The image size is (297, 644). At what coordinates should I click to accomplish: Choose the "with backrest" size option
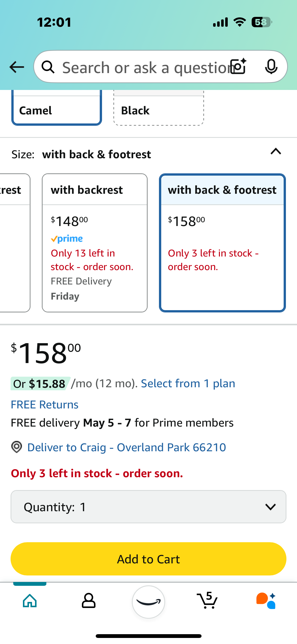click(x=95, y=242)
